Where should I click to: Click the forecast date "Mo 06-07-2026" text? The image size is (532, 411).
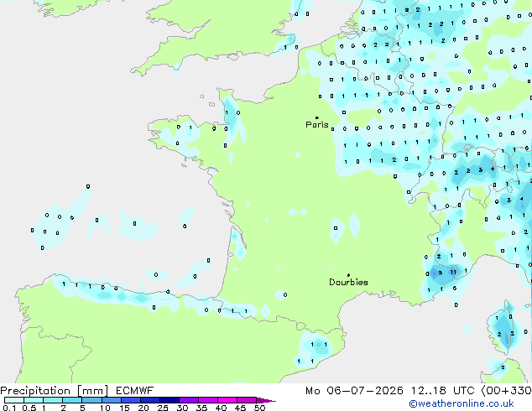click(x=354, y=391)
